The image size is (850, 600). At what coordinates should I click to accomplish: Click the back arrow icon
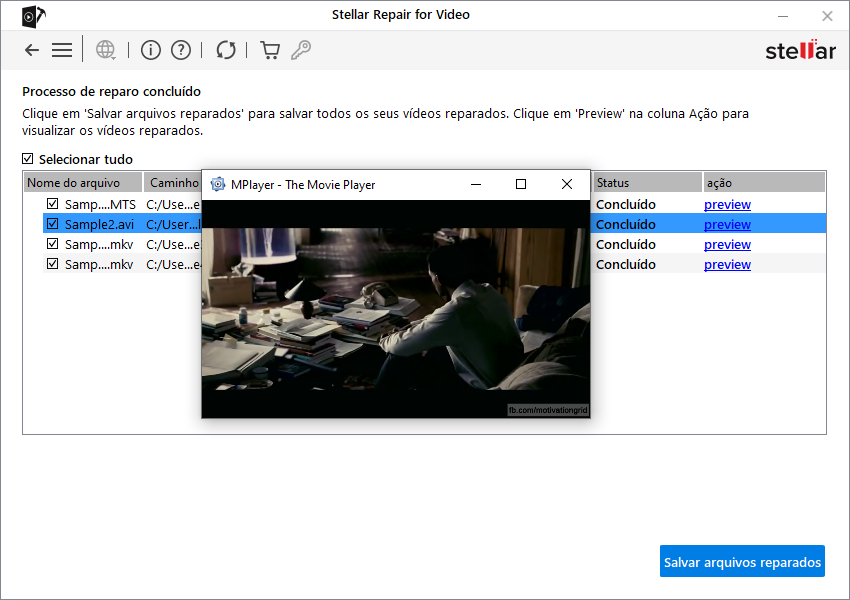(32, 50)
